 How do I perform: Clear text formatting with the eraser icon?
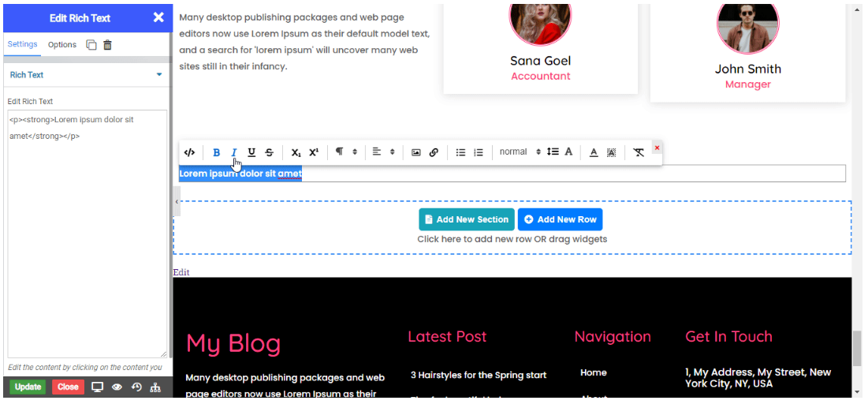coord(639,152)
